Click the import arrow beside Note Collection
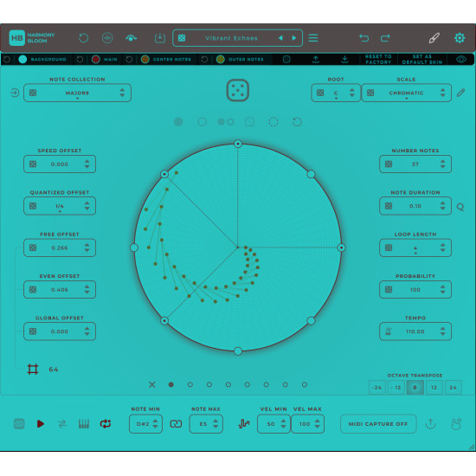The height and width of the screenshot is (476, 476). pos(15,93)
